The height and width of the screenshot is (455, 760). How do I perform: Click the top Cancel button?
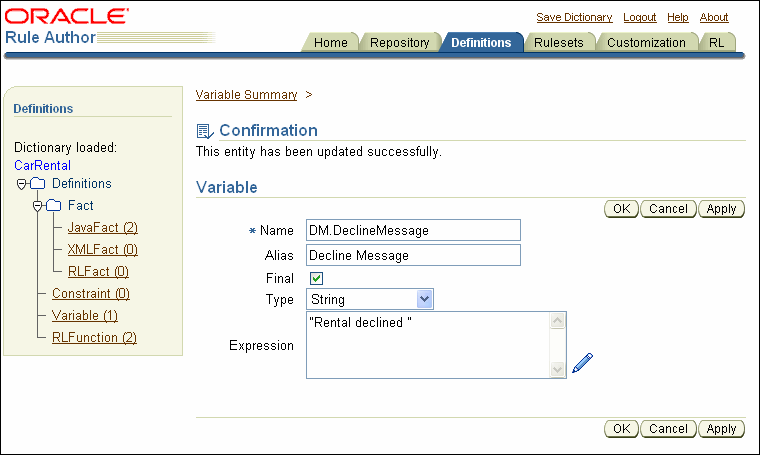pyautogui.click(x=668, y=209)
